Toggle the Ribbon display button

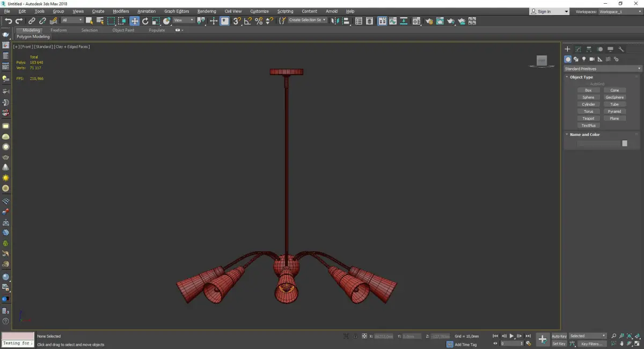[383, 21]
